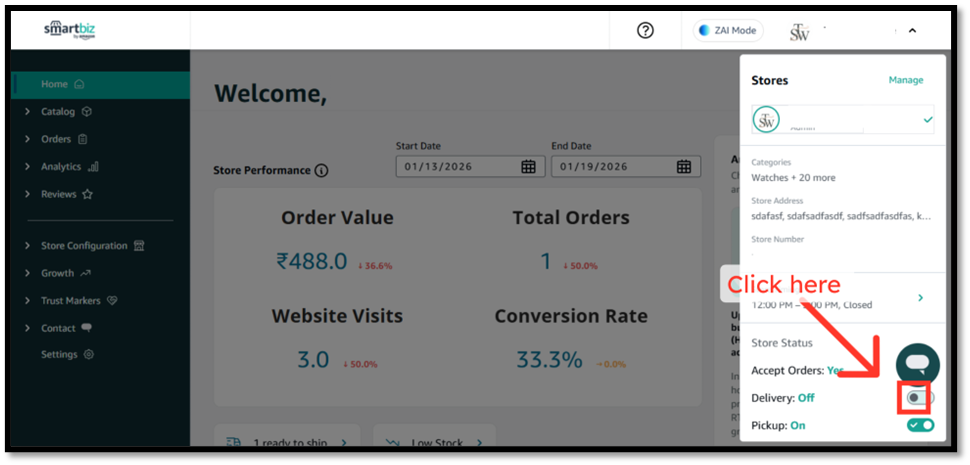Viewport: 970px width, 465px height.
Task: Open the Start Date calendar icon
Action: (528, 166)
